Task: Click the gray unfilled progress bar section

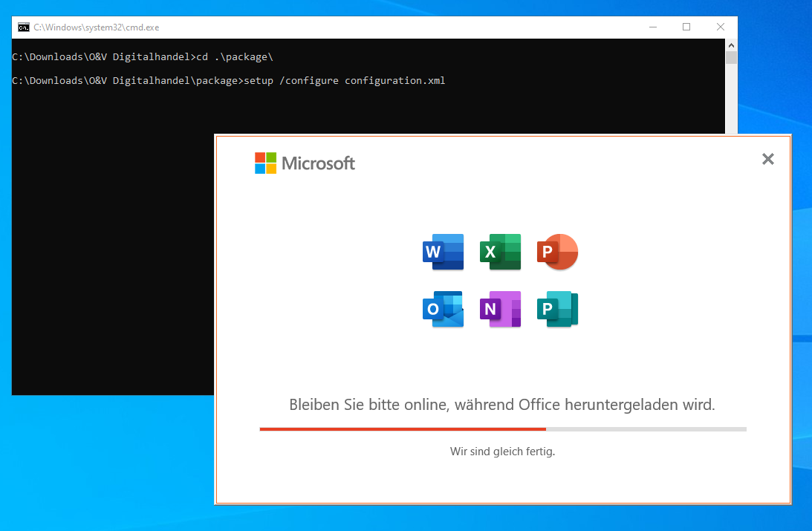Action: click(x=646, y=429)
